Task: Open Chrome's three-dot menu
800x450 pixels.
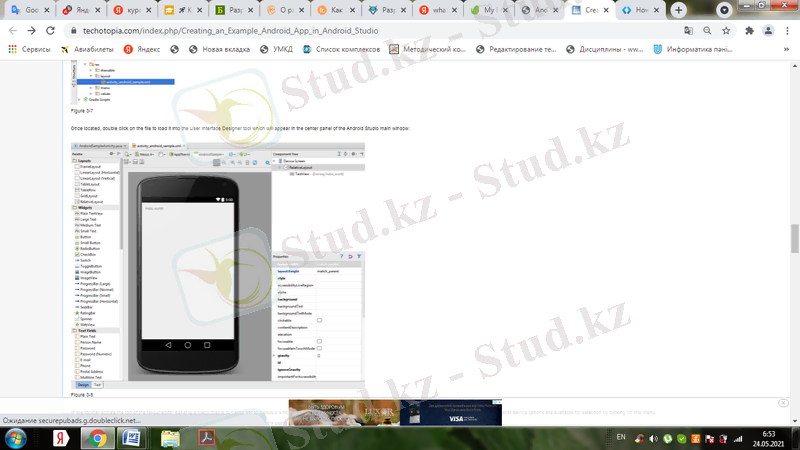Action: click(787, 31)
